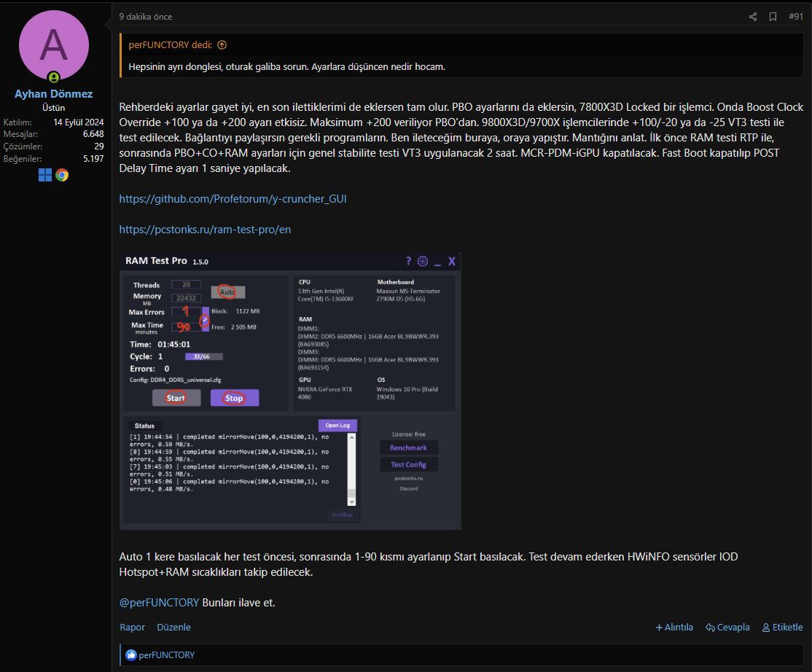Open the y-cruncher_GUI GitHub link

click(233, 199)
